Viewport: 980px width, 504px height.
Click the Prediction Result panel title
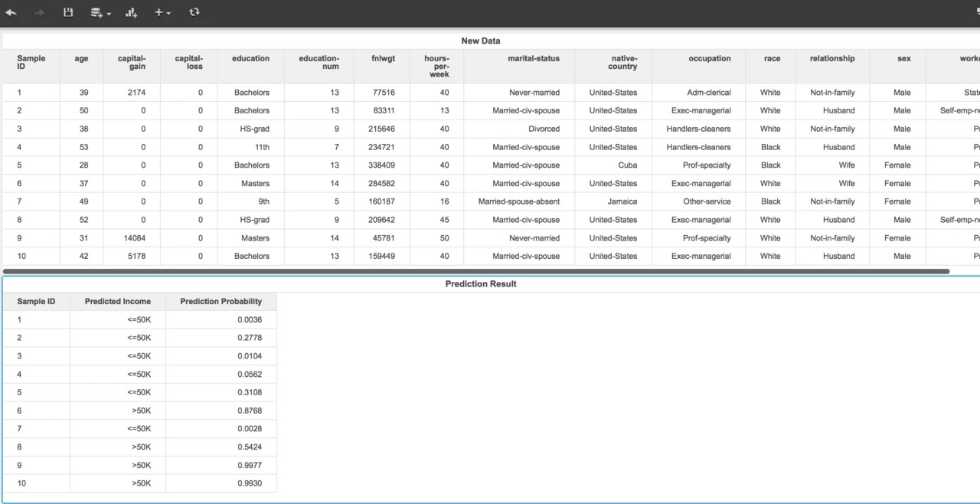480,283
